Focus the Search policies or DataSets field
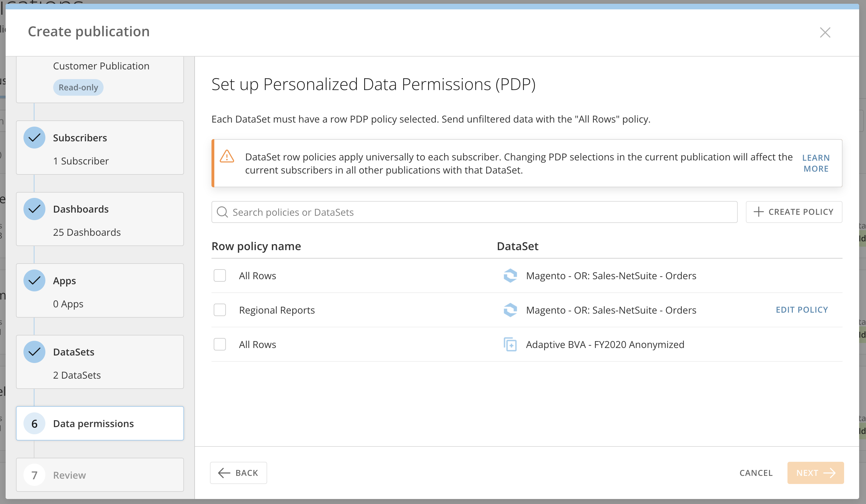The width and height of the screenshot is (866, 504). (x=474, y=212)
